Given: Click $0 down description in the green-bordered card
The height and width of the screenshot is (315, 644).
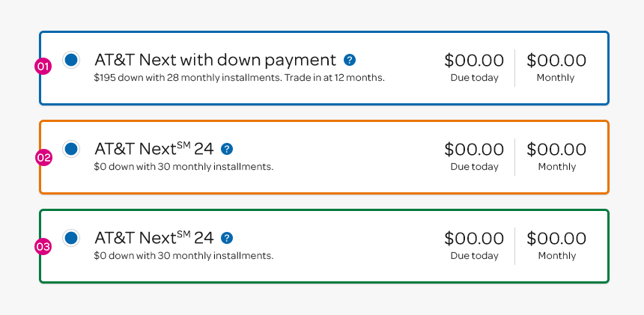Looking at the screenshot, I should point(183,256).
